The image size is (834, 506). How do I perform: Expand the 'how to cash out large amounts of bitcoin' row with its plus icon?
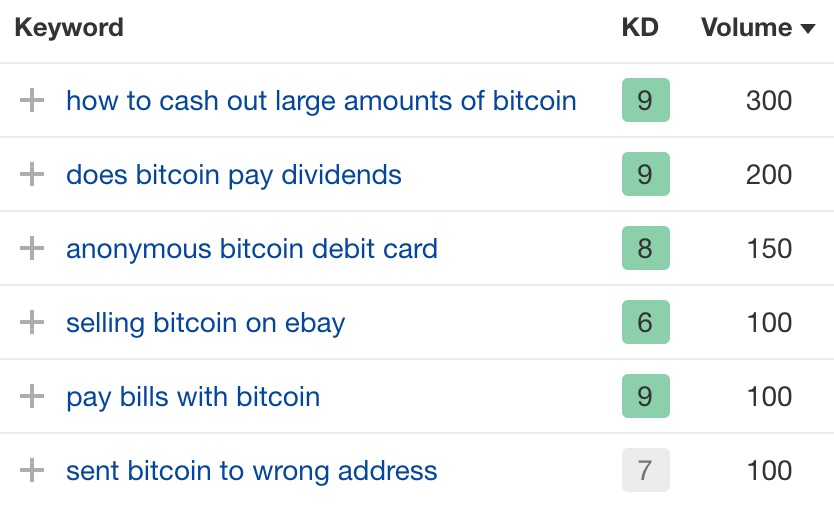[x=33, y=100]
